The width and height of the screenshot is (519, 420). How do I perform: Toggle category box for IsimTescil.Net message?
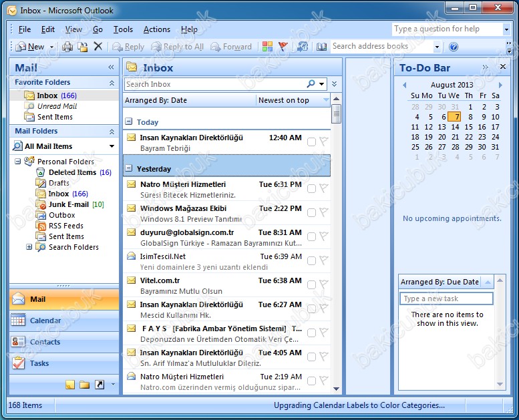pos(311,261)
